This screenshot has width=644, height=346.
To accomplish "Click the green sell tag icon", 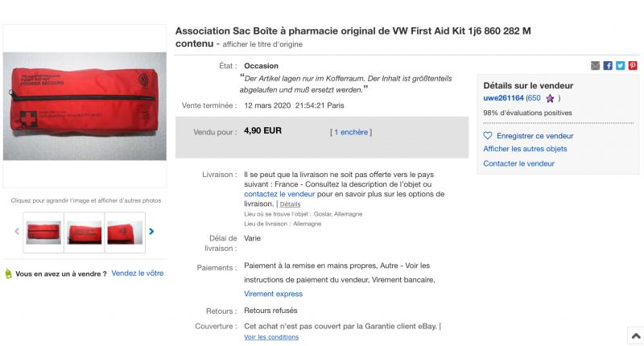I will click(x=8, y=274).
